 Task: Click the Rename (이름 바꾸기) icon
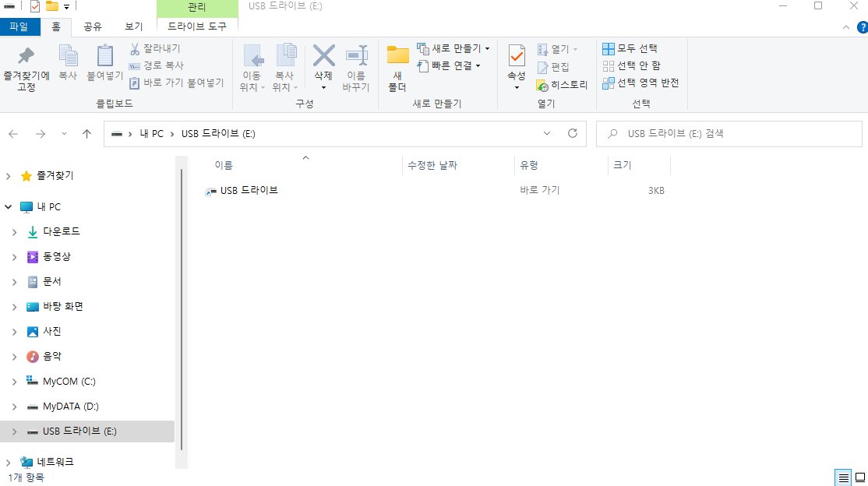click(356, 56)
